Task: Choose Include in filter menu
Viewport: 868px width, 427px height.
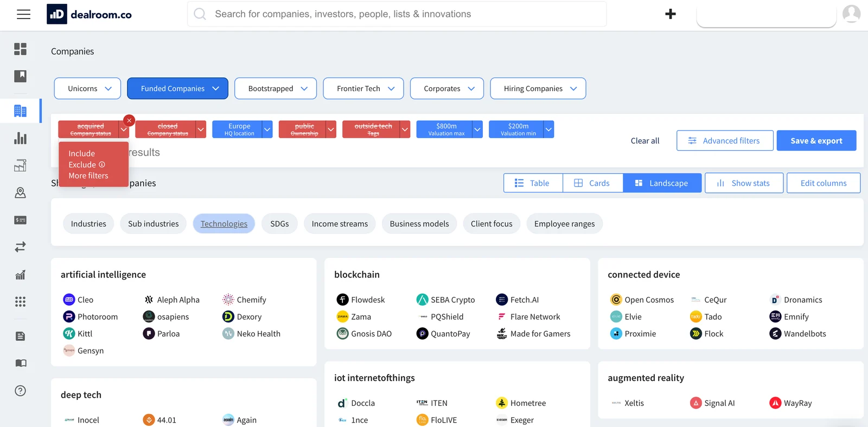Action: pyautogui.click(x=81, y=154)
